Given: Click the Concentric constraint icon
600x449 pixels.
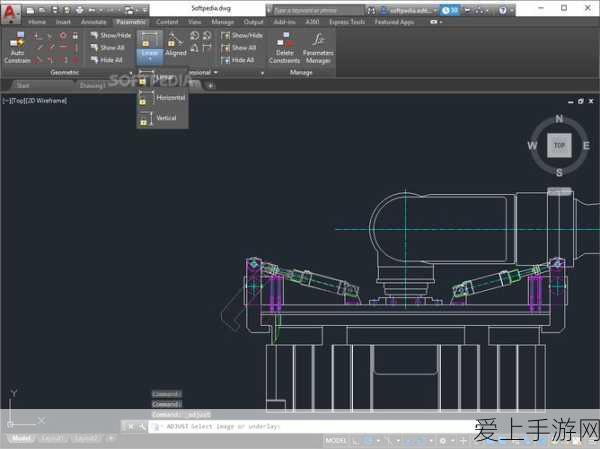Looking at the screenshot, I should 63,36.
